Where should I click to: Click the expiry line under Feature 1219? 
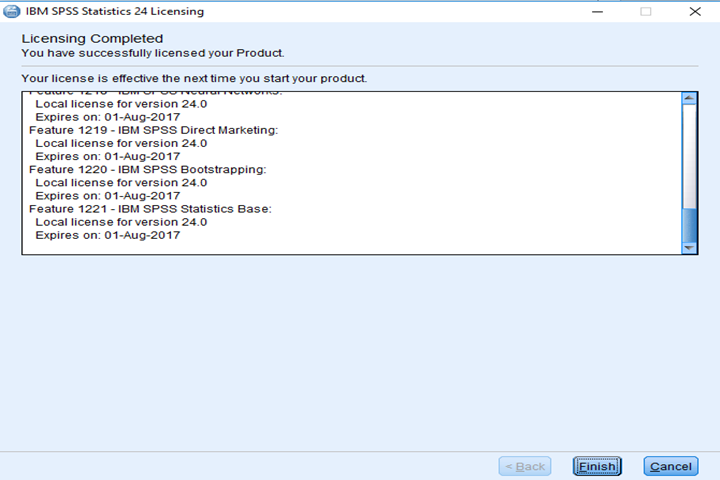(x=107, y=156)
